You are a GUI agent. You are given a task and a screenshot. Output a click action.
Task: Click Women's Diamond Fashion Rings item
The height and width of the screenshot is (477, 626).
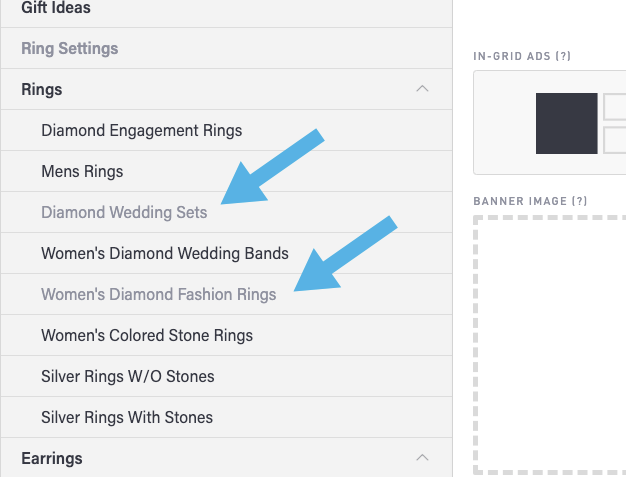(166, 294)
